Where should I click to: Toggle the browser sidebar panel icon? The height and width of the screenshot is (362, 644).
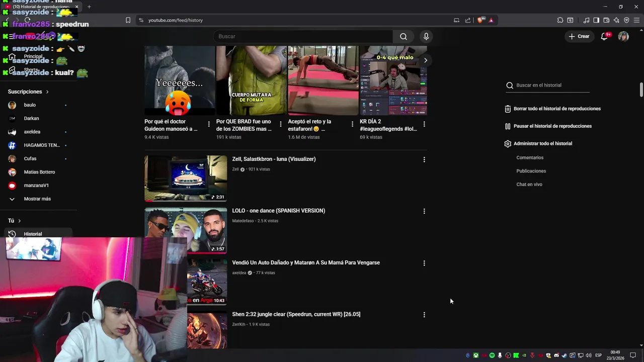596,20
